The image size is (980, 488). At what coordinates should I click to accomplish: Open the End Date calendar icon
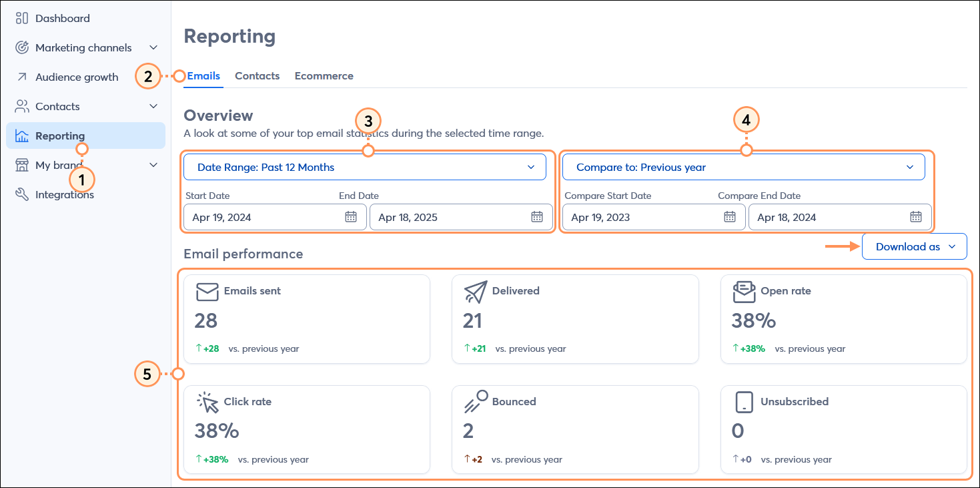coord(537,217)
